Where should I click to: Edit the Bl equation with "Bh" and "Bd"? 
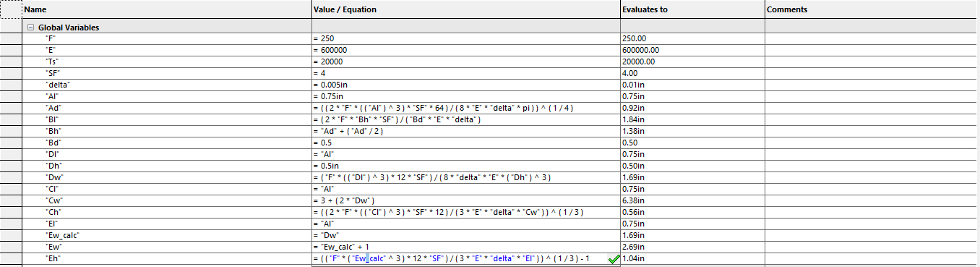point(465,119)
